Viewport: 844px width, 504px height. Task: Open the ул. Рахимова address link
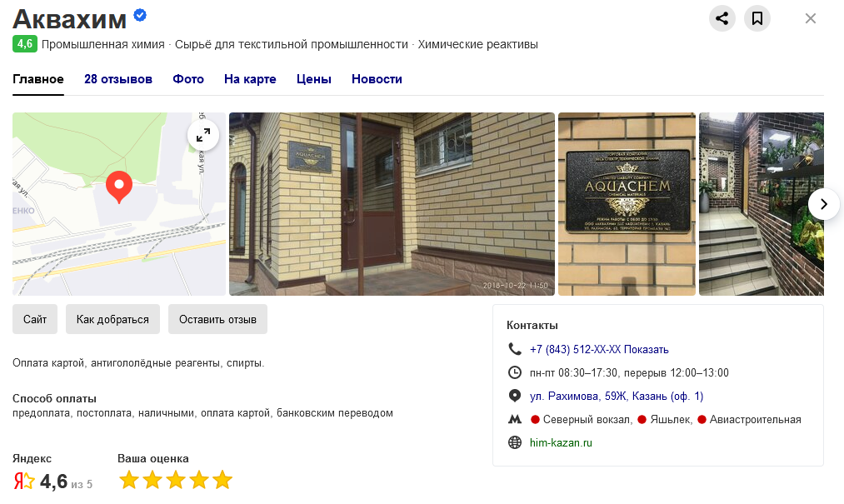[617, 397]
